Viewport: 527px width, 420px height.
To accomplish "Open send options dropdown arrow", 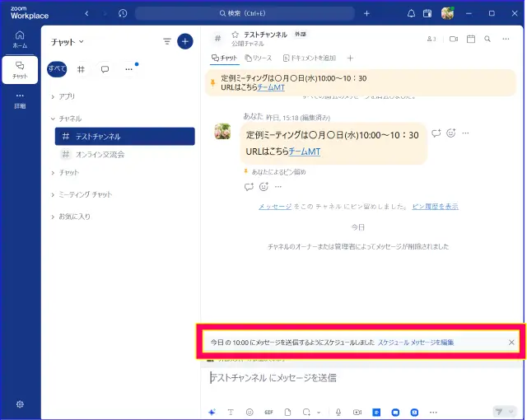I will coord(511,412).
